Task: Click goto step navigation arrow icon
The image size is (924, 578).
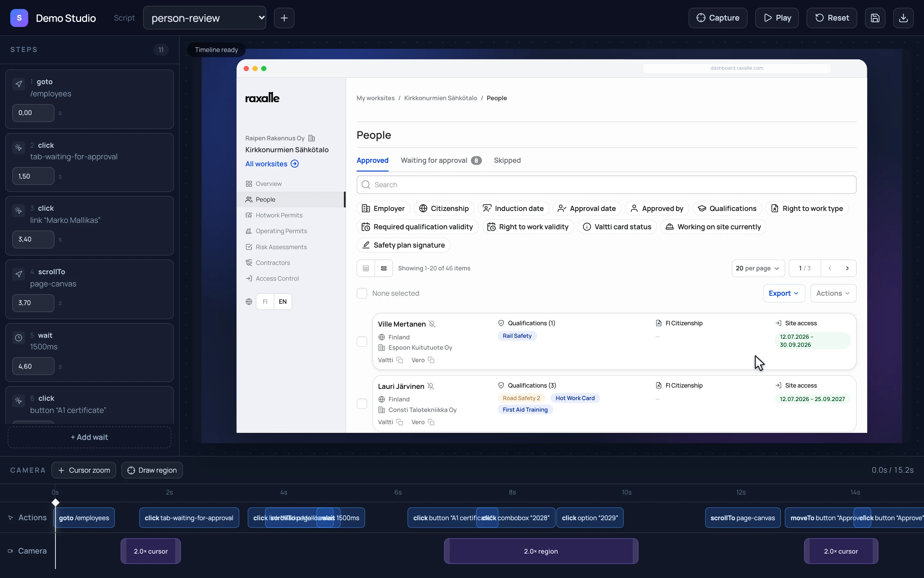Action: click(x=19, y=84)
